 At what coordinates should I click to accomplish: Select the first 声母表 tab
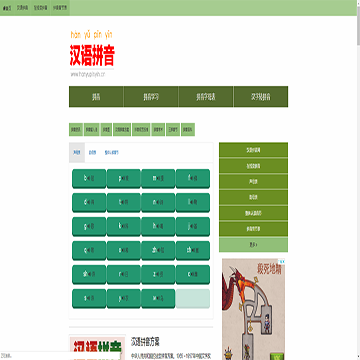pyautogui.click(x=77, y=153)
